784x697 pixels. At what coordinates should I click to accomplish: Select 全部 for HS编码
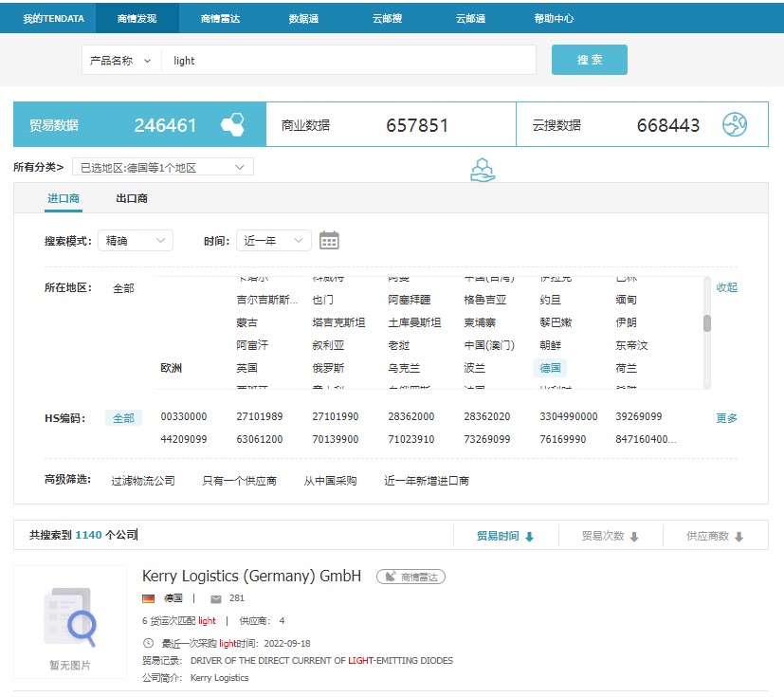pos(123,418)
